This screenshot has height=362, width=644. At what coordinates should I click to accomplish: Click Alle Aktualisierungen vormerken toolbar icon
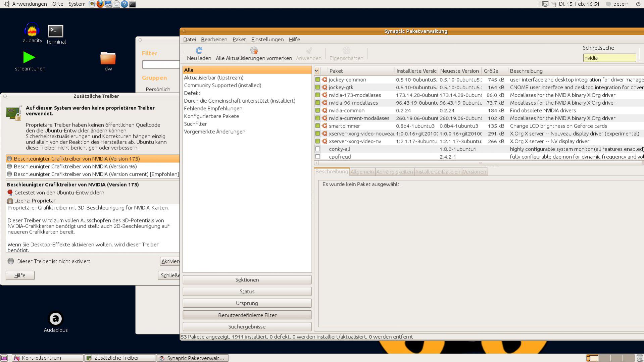254,50
